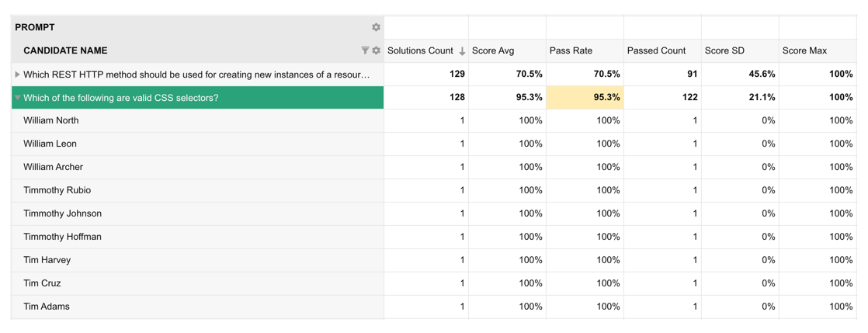Select candidate William North row
Viewport: 868px width, 333px height.
pos(51,120)
